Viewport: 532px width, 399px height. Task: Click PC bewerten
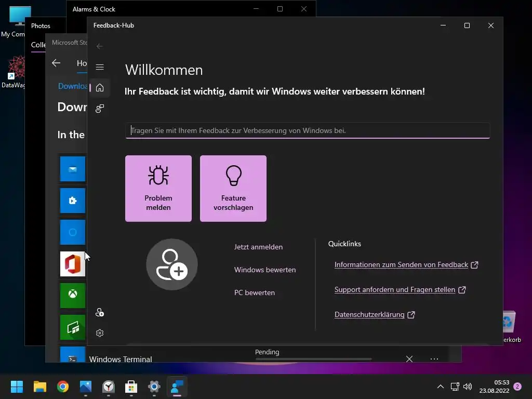[255, 292]
